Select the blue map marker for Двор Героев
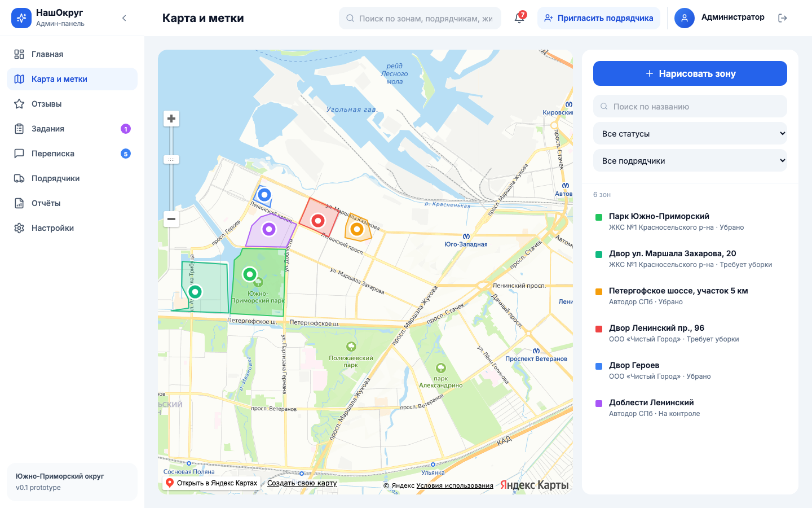Screen dimensions: 812x508 point(264,195)
